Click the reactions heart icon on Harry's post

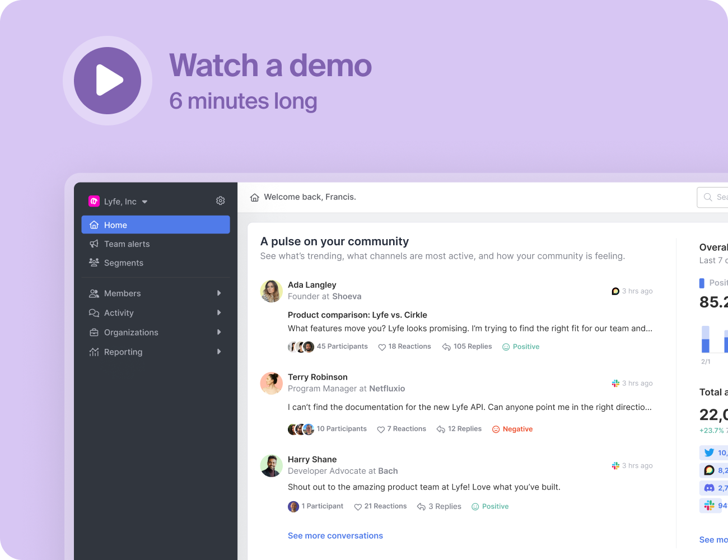click(357, 506)
